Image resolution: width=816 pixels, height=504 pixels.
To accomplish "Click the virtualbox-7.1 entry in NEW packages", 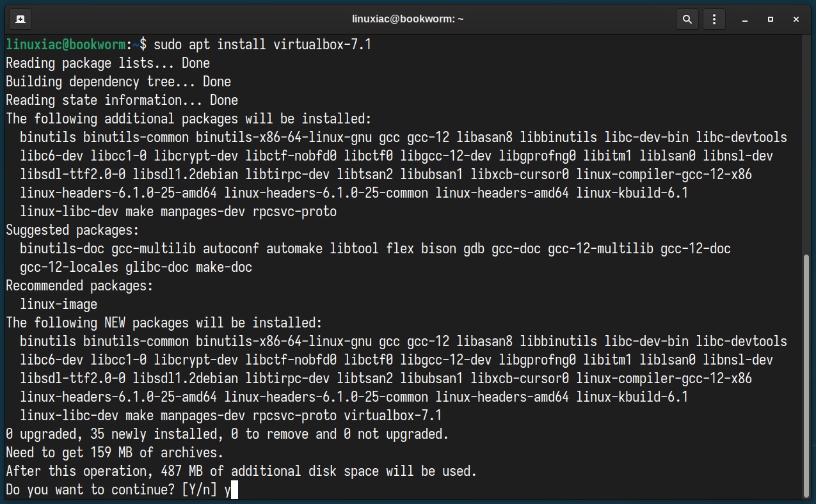I will [x=393, y=416].
